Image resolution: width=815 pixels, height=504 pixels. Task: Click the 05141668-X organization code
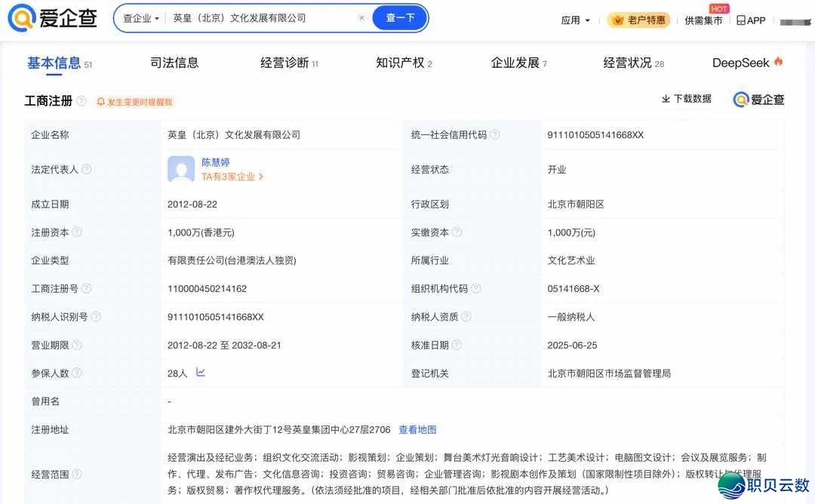click(574, 288)
